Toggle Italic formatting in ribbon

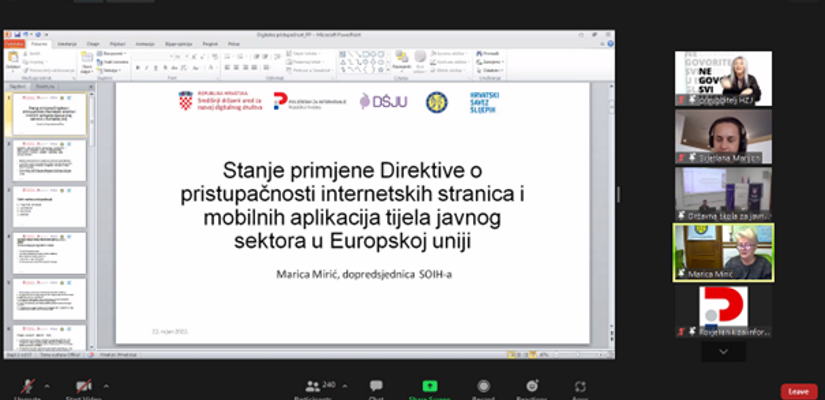click(147, 68)
